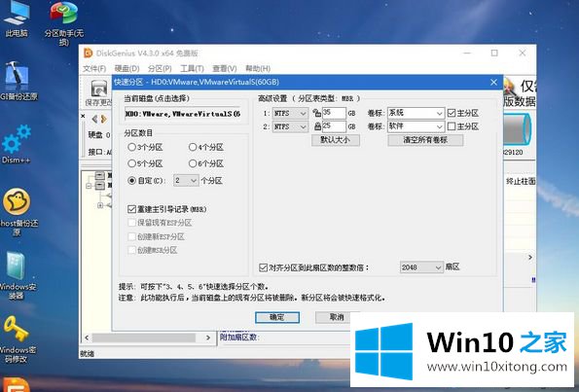Open the 分区(P) menu
Screen dimensions: 579x392
click(160, 69)
